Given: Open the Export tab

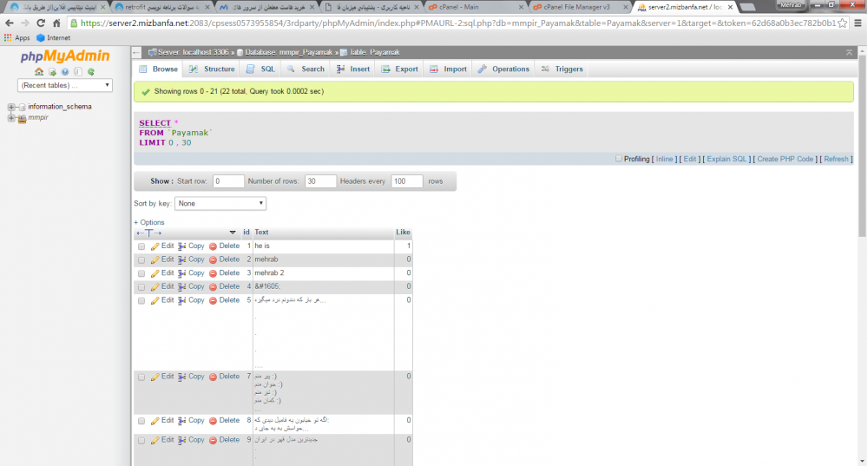Looking at the screenshot, I should pos(400,69).
